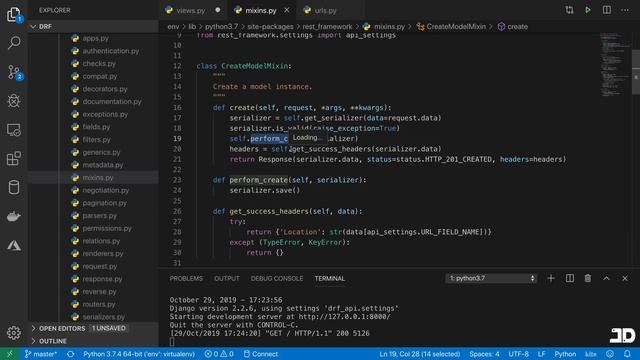Switch git branch via master indicator
640x360 pixels.
[41, 354]
